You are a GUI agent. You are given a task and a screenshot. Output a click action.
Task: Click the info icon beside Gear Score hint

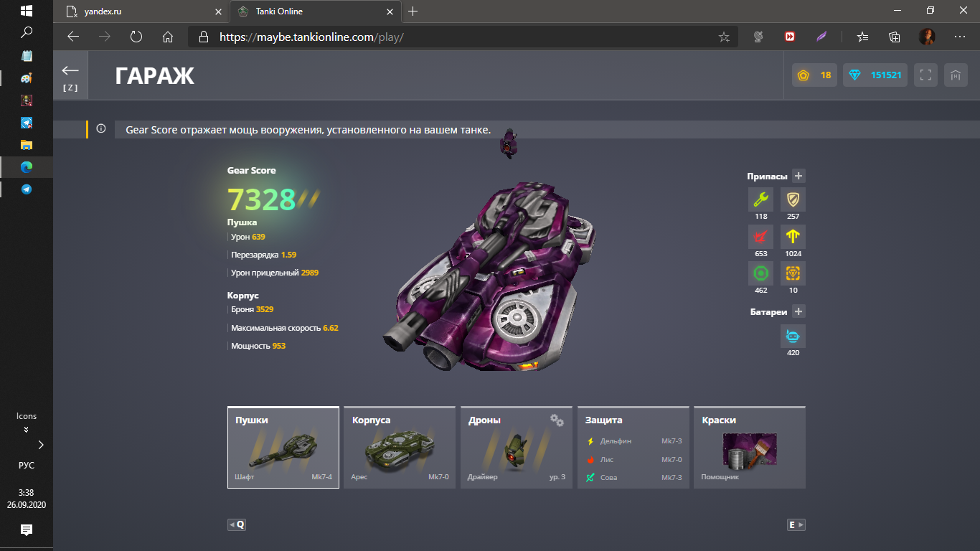point(101,129)
